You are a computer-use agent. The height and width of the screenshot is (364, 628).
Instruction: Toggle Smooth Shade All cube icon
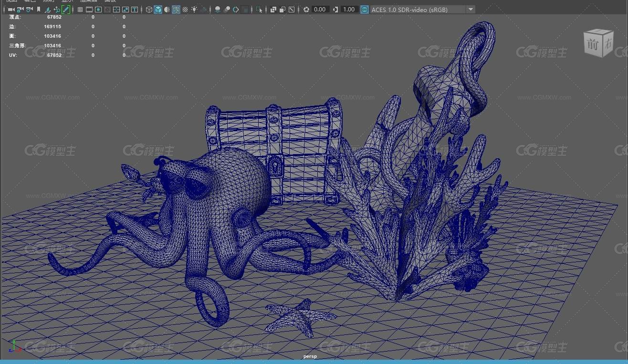[x=158, y=10]
